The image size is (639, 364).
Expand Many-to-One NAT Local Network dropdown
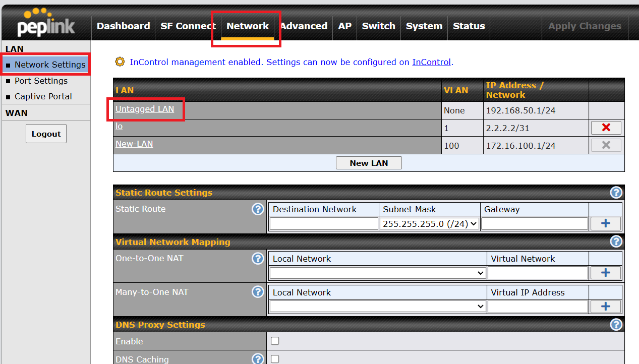[x=378, y=306]
